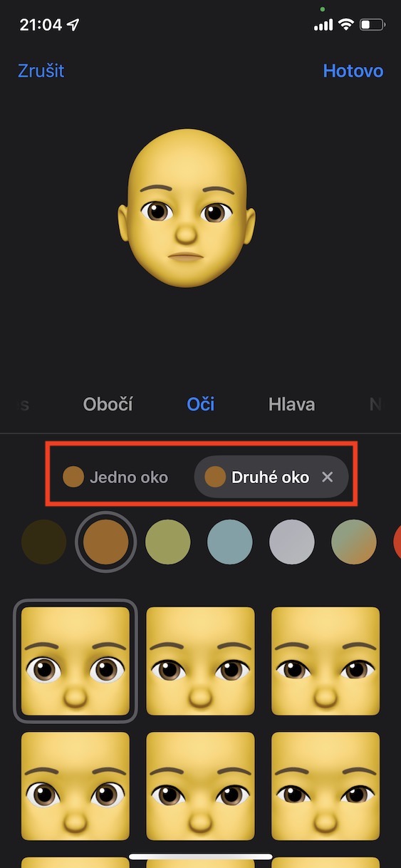This screenshot has width=401, height=868.
Task: Confirm changes with Hotovo
Action: coord(353,71)
